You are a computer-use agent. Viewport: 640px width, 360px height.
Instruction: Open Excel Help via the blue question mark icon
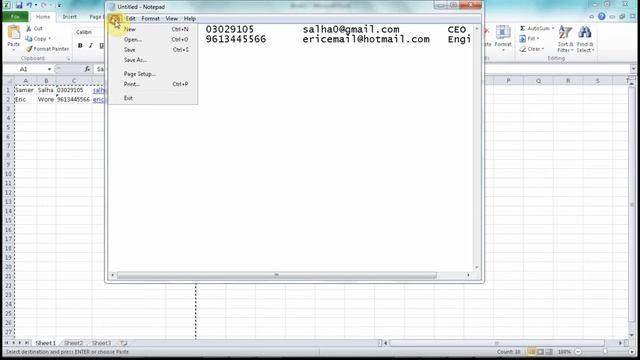(602, 16)
